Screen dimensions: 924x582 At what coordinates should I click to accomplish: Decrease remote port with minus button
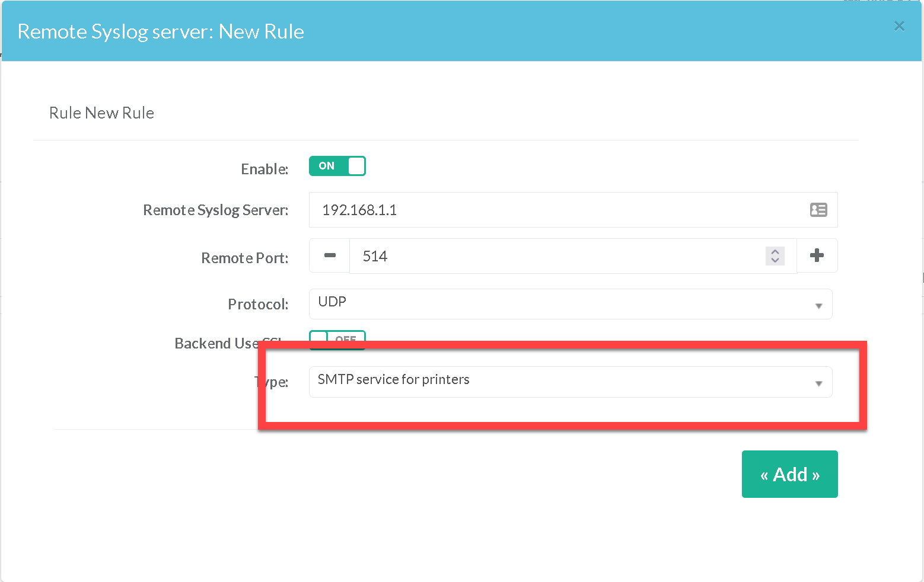(330, 256)
